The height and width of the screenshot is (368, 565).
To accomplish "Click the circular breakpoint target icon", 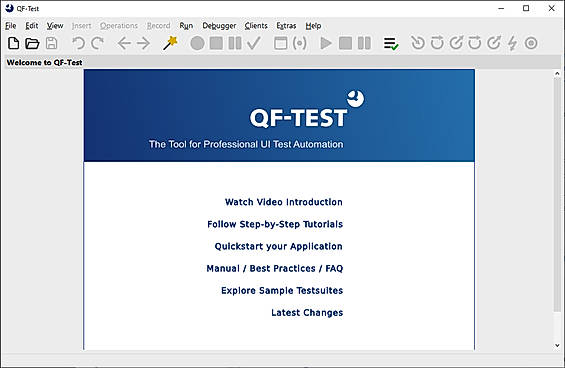I will pos(531,43).
